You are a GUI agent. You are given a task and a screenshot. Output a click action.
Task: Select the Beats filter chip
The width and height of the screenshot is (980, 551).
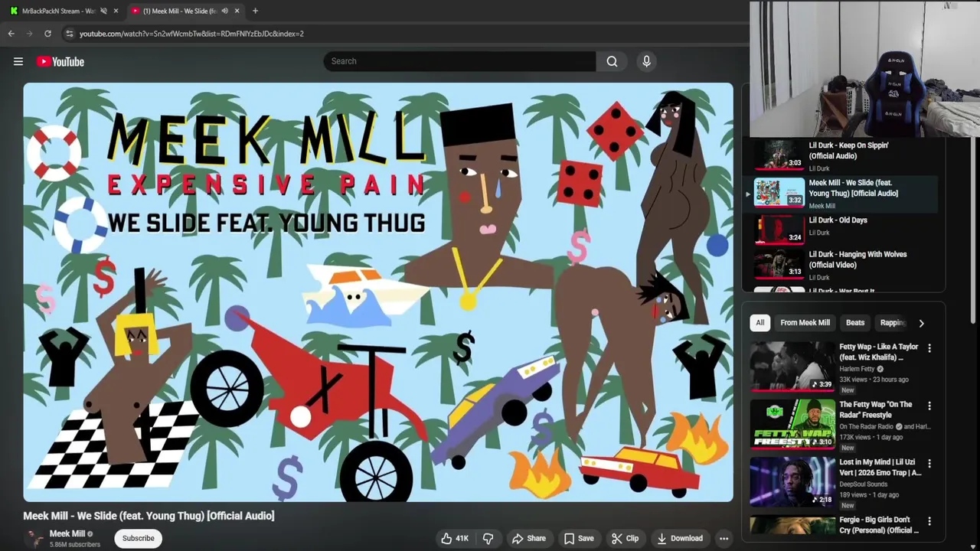[x=855, y=323]
